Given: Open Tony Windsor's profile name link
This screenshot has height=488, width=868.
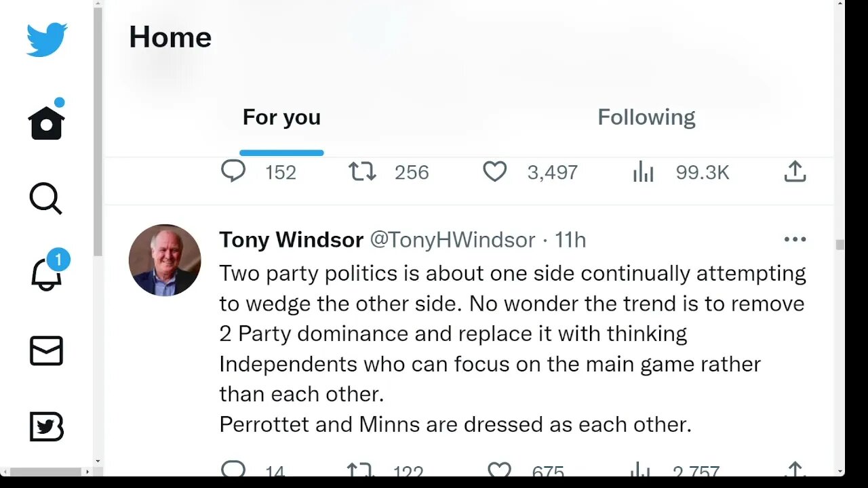Looking at the screenshot, I should click(x=291, y=240).
